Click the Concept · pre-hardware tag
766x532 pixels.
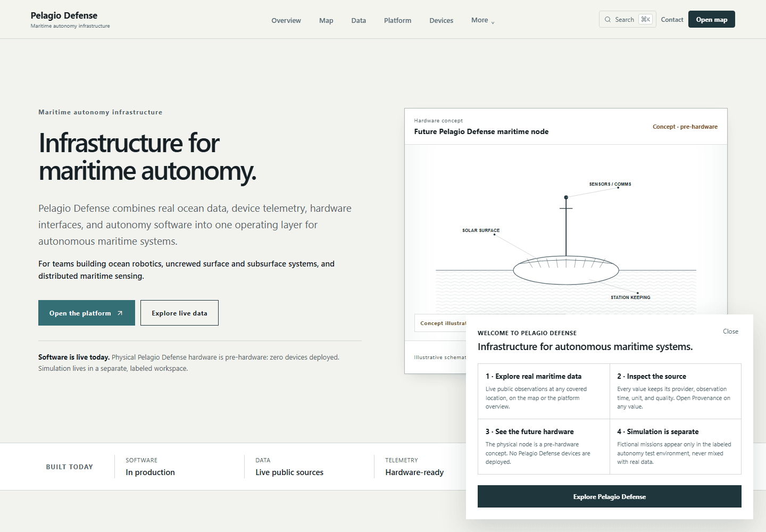[685, 127]
